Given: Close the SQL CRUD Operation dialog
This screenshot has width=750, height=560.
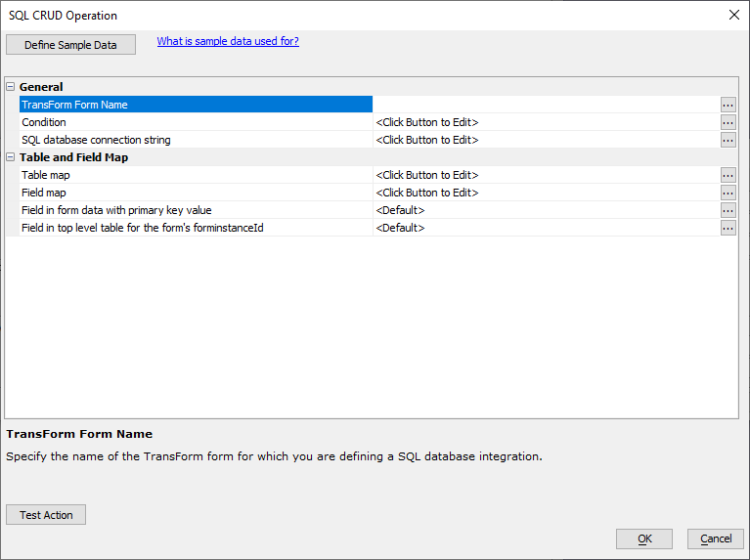Looking at the screenshot, I should pos(734,16).
